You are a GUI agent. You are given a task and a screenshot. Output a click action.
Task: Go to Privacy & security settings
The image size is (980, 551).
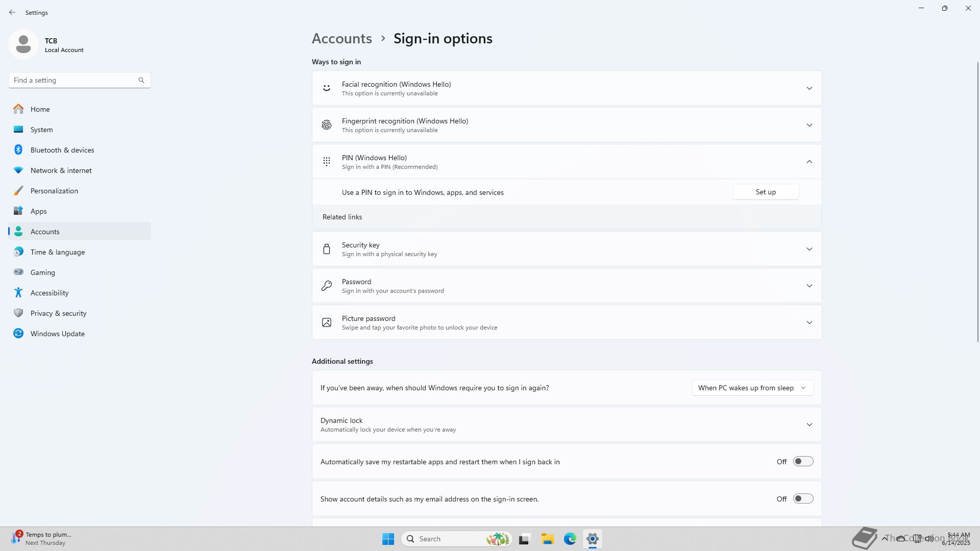click(58, 313)
